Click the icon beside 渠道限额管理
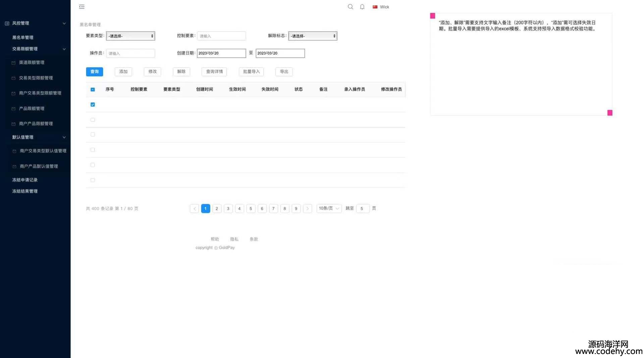 click(x=13, y=63)
